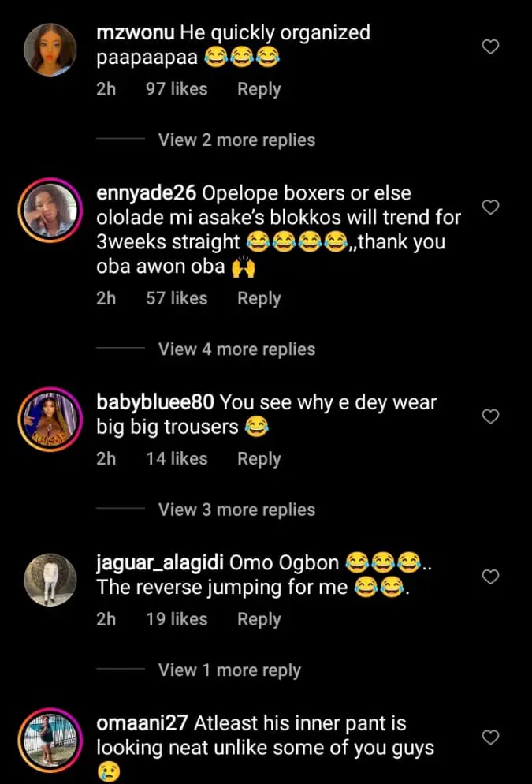This screenshot has height=784, width=532.
Task: Like mzwonu's comment using the heart icon
Action: coord(490,47)
